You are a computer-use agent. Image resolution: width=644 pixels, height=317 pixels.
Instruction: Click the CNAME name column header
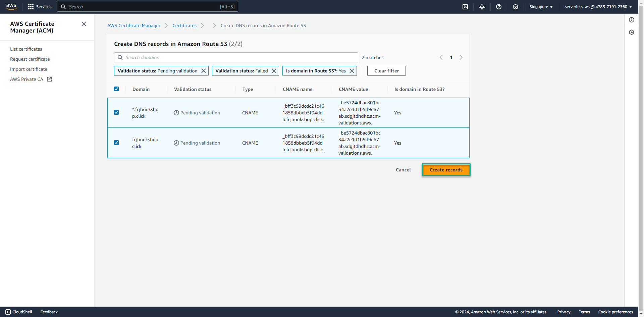click(298, 89)
